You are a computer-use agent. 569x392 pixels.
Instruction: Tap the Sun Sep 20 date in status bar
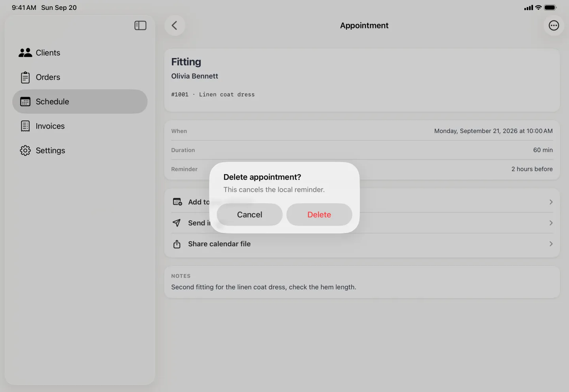tap(59, 8)
